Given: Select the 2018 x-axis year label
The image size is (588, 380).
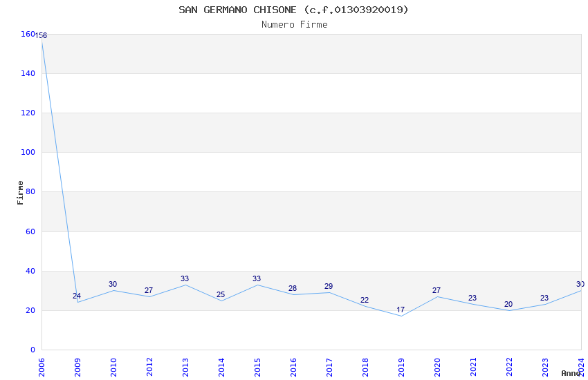Looking at the screenshot, I should click(365, 364).
